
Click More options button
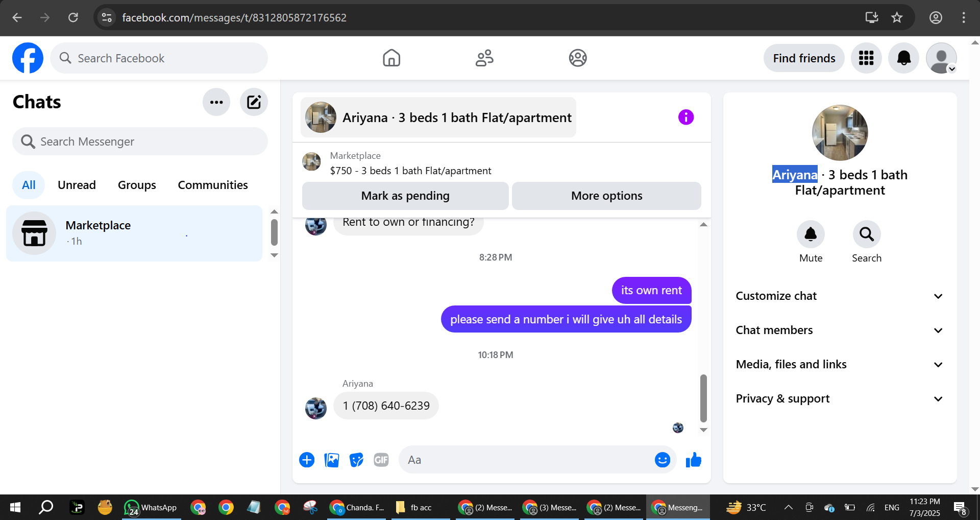pos(606,196)
